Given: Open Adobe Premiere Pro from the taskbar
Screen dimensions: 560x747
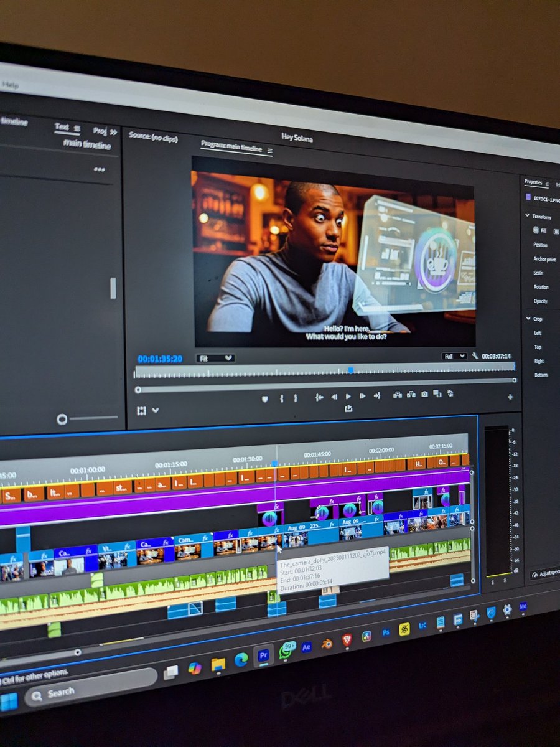Looking at the screenshot, I should (263, 655).
